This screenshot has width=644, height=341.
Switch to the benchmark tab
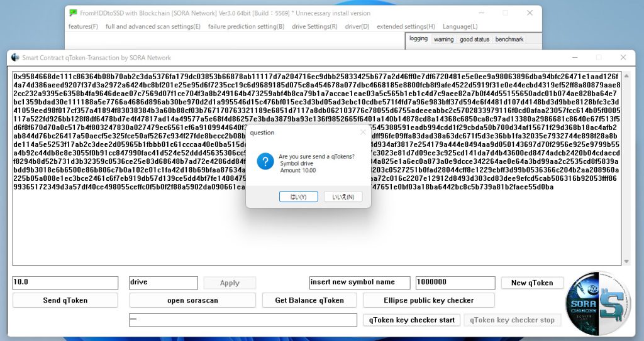[509, 40]
